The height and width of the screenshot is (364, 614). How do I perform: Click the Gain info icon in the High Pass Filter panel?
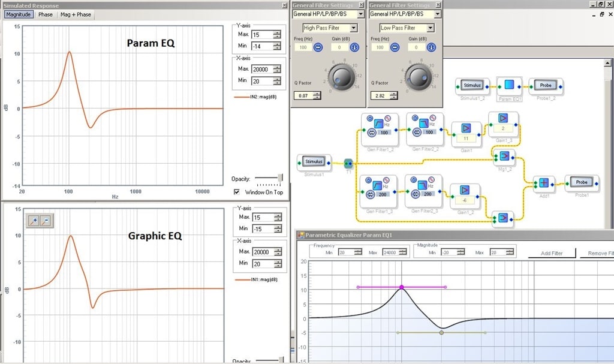click(x=354, y=47)
